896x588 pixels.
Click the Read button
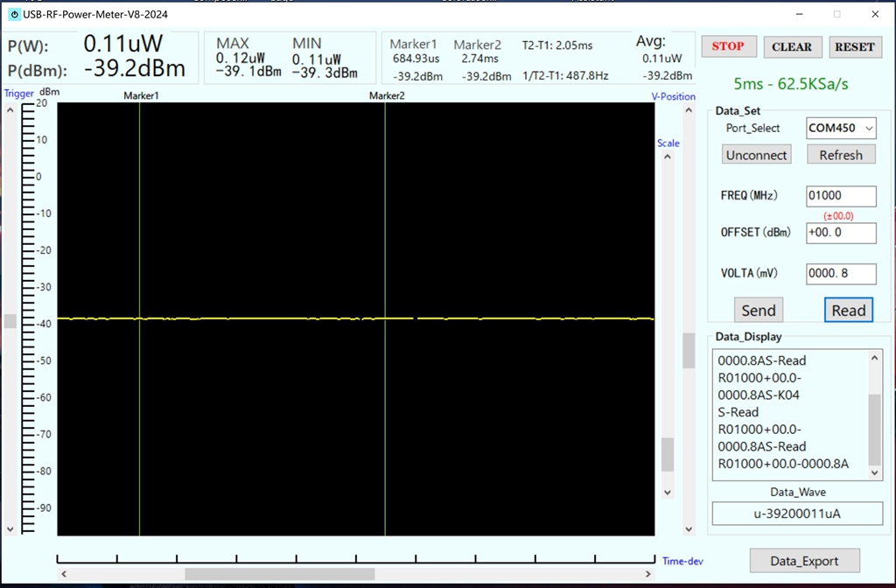[849, 310]
